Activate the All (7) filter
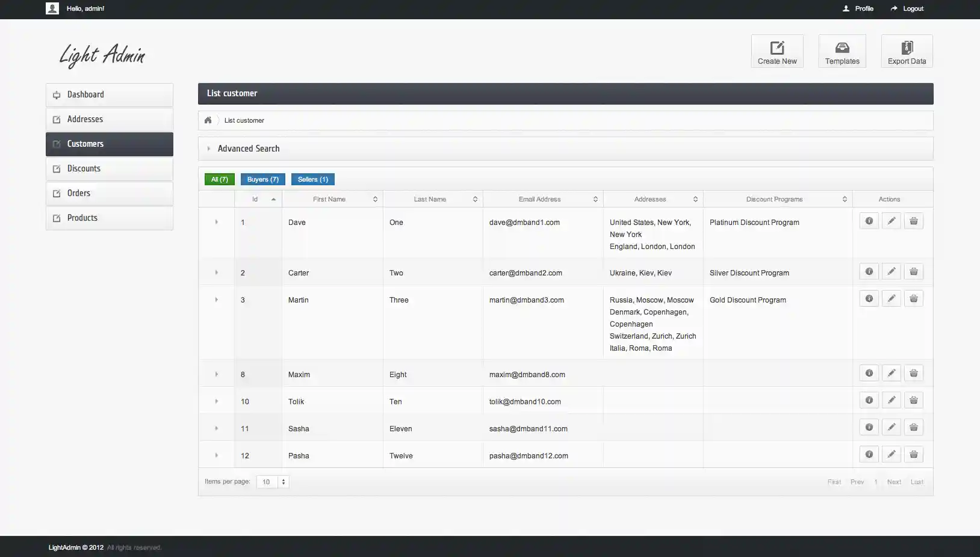Screen dimensions: 980x557 pyautogui.click(x=219, y=179)
